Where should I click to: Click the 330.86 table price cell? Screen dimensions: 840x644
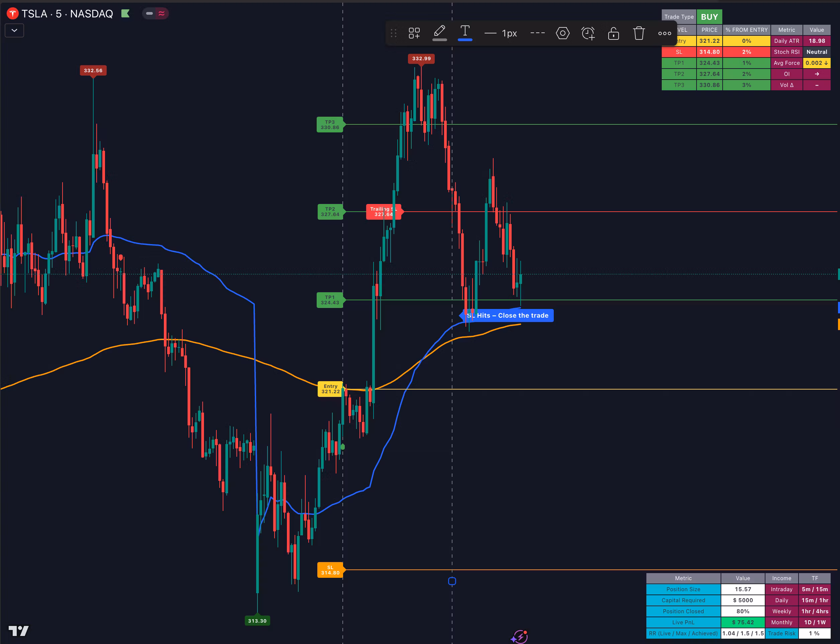click(x=709, y=85)
